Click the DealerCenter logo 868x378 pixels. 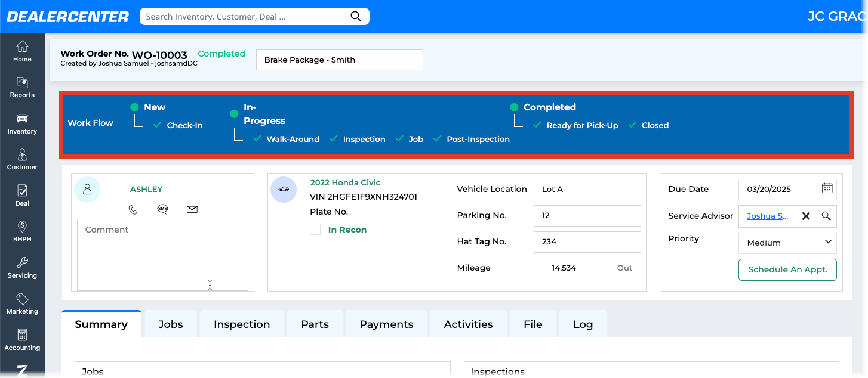pos(67,17)
